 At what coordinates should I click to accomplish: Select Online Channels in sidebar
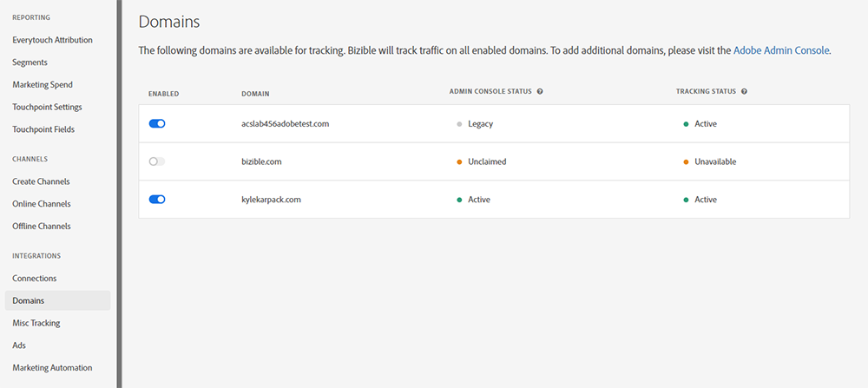click(x=41, y=204)
